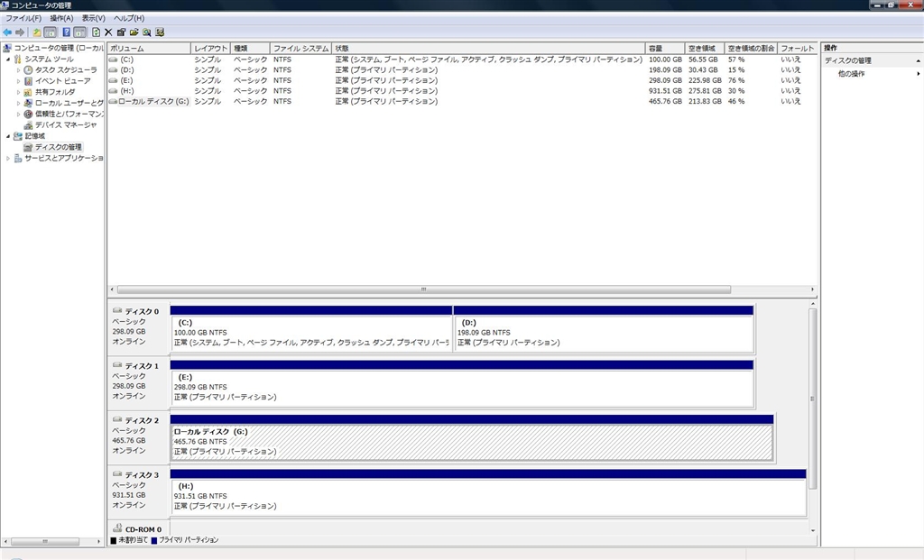Click the 30.43 GB free space cell
Image resolution: width=924 pixels, height=560 pixels.
703,70
